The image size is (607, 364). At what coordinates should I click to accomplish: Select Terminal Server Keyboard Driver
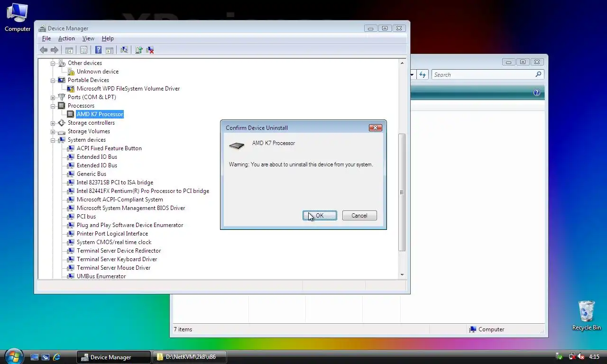(x=117, y=259)
